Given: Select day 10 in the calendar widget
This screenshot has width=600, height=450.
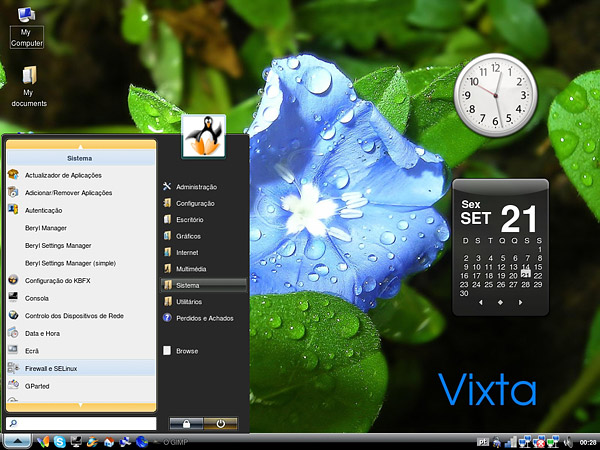Looking at the screenshot, I should (x=477, y=267).
